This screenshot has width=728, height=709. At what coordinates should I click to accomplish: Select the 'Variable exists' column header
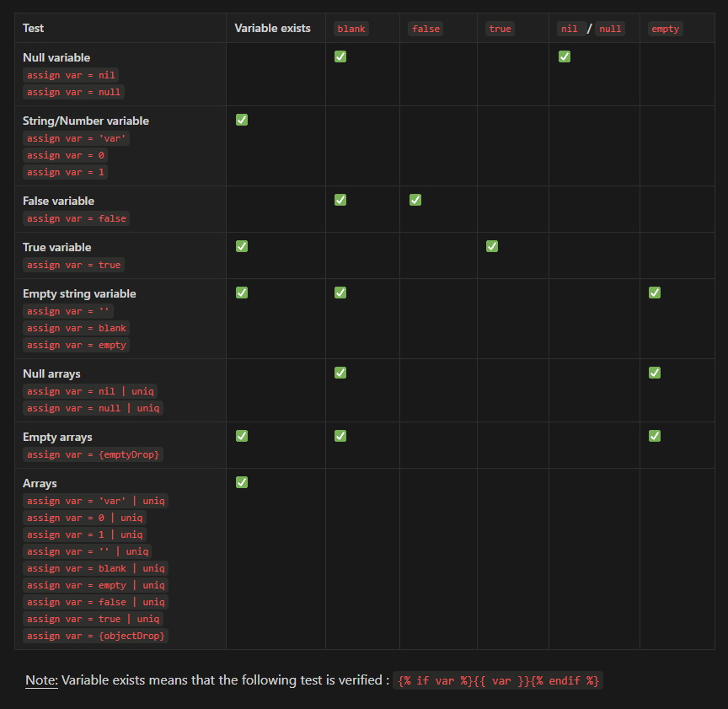click(272, 29)
